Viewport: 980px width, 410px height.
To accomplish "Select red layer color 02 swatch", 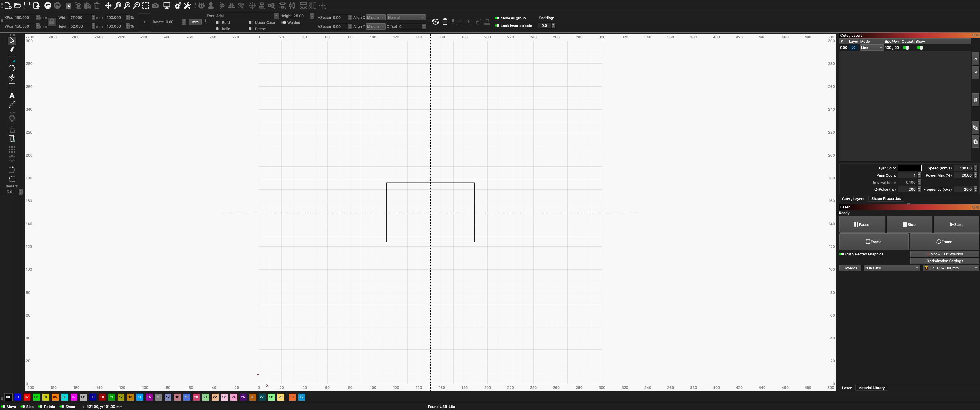I will (26, 397).
